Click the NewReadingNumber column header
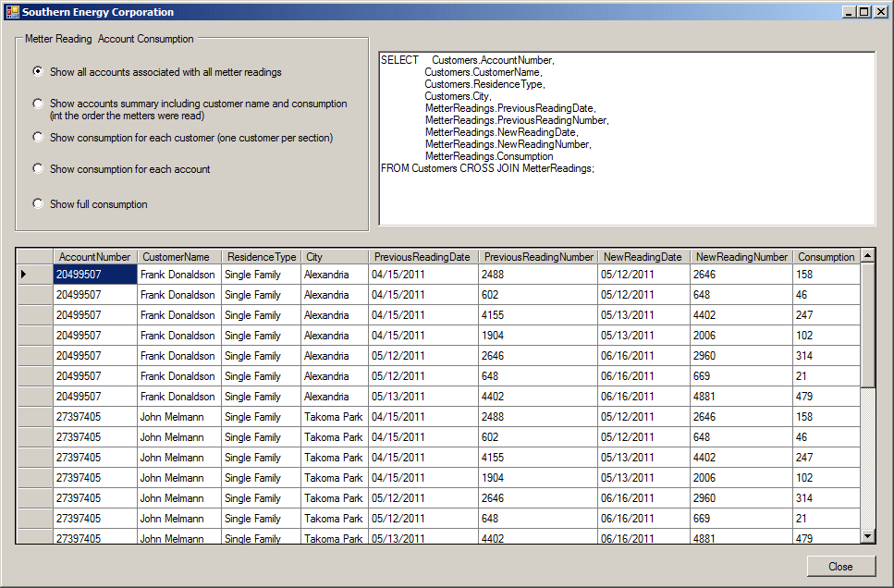The width and height of the screenshot is (894, 588). point(741,257)
